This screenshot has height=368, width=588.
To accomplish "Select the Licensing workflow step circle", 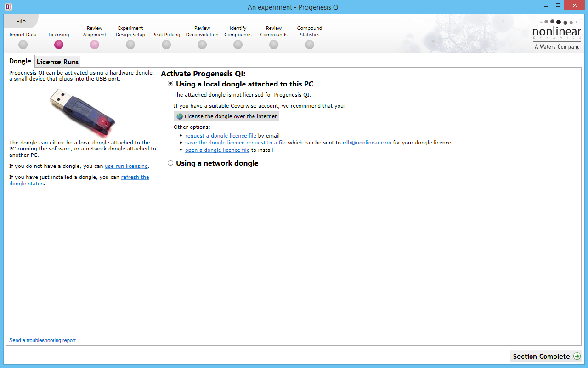I will [59, 45].
